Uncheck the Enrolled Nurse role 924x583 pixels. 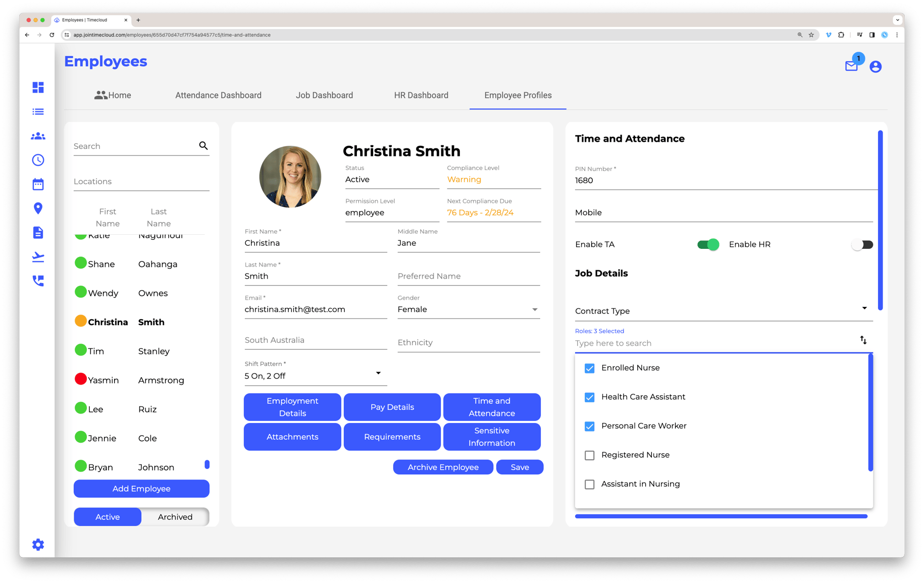[x=589, y=368]
